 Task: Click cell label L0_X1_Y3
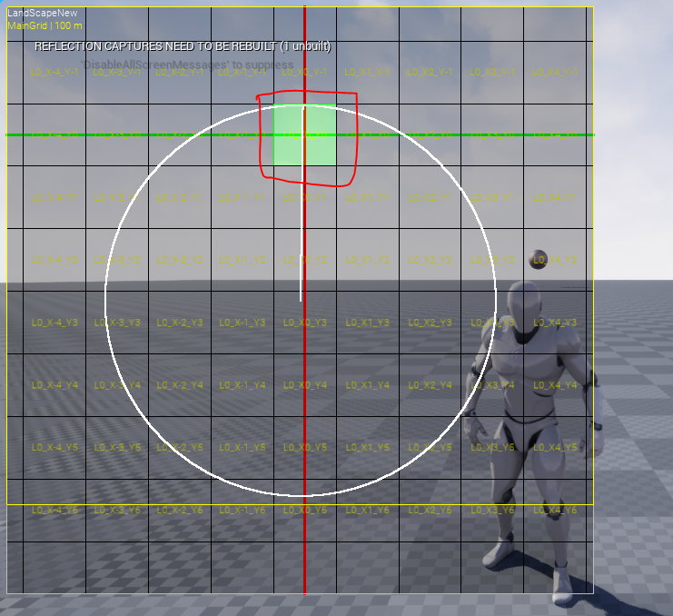point(368,323)
